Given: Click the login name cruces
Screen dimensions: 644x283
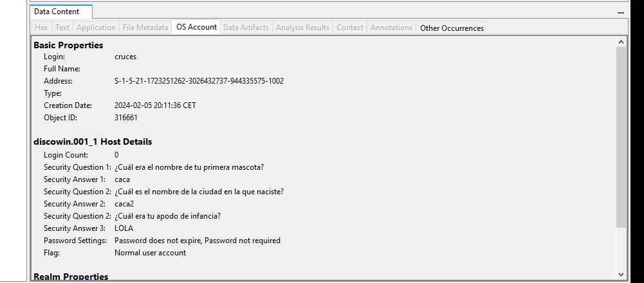Looking at the screenshot, I should [x=125, y=57].
